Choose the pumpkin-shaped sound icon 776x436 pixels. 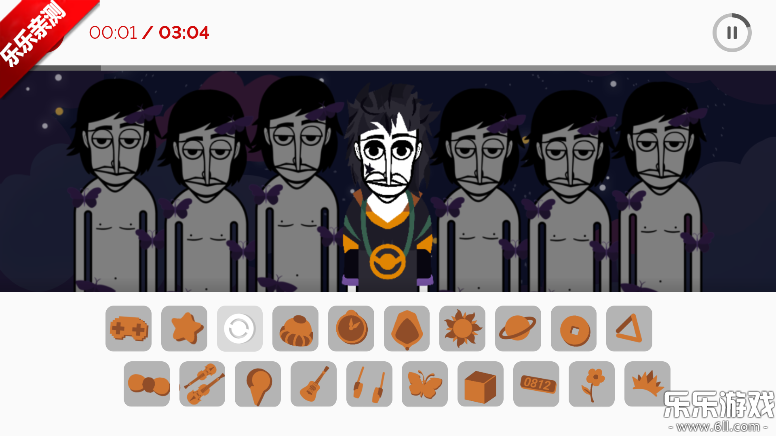click(x=295, y=329)
